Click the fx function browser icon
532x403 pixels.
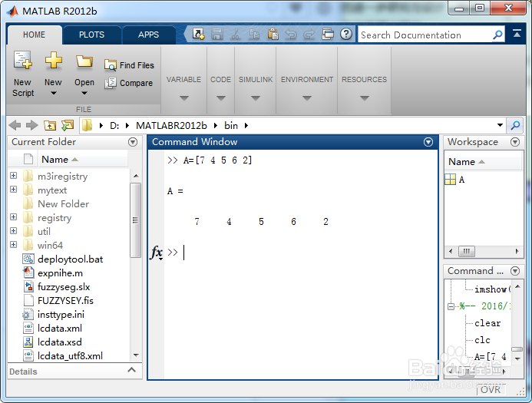point(156,253)
